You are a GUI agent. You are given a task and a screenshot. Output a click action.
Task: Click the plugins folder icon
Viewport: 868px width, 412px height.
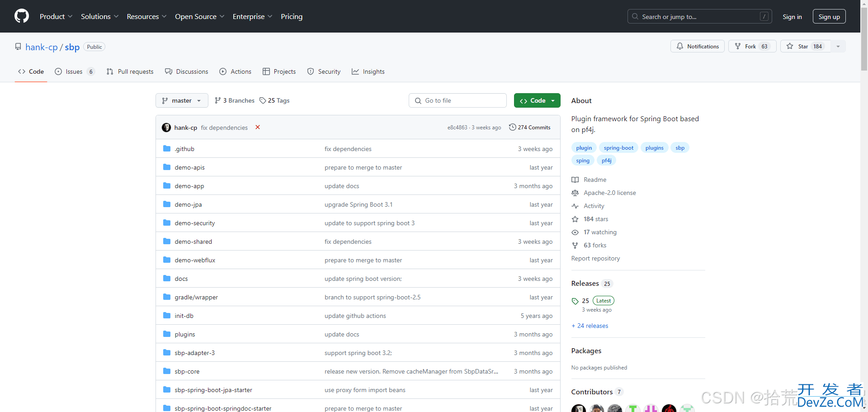[x=167, y=334]
